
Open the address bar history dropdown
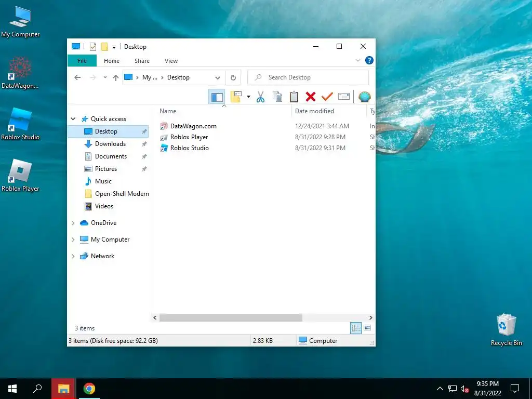point(218,78)
